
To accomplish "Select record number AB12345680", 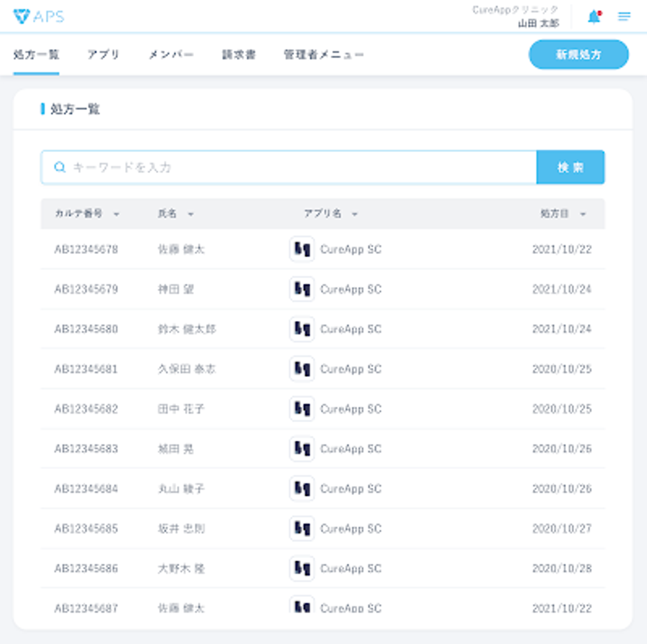I will 86,329.
